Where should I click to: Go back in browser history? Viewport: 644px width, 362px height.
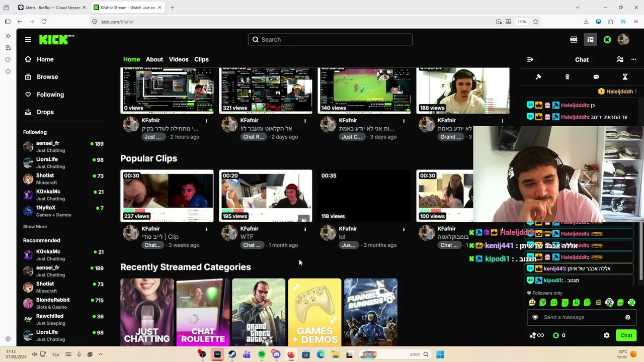(20, 22)
